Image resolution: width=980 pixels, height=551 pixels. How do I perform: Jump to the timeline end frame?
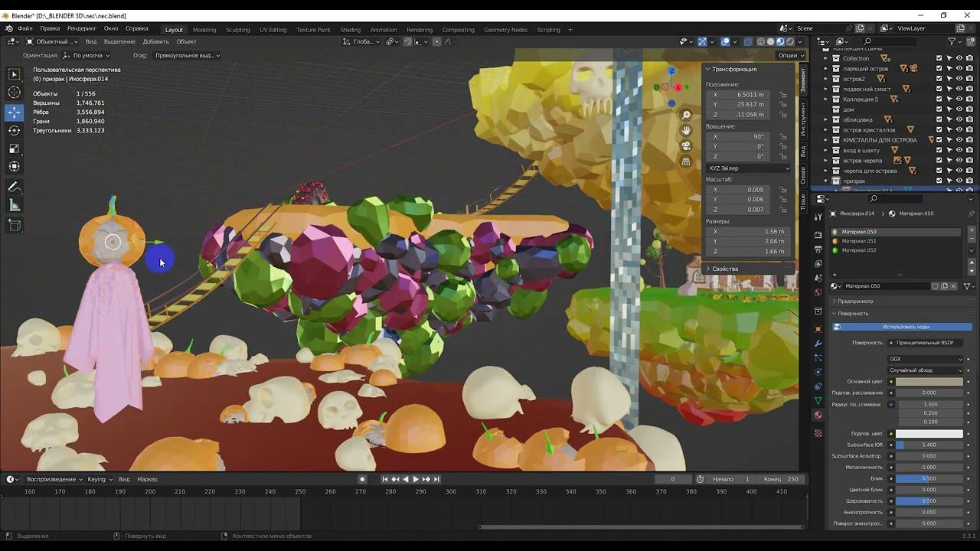coord(436,479)
